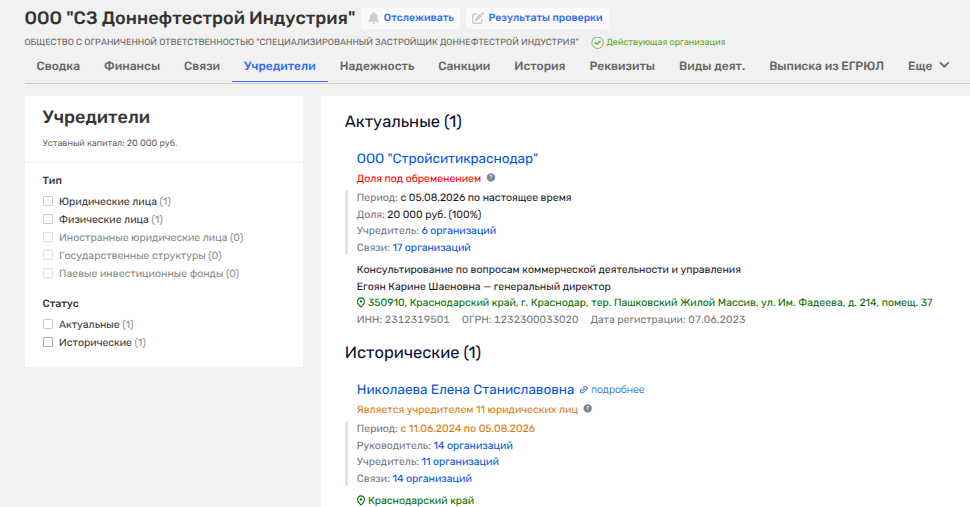Click the help icon beside Доля под обременением

[x=491, y=177]
